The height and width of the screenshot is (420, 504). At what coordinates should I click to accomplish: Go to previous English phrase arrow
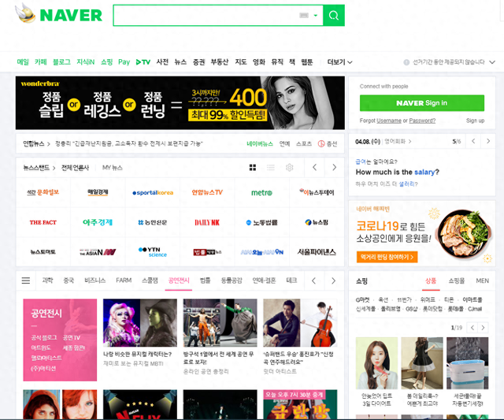473,141
